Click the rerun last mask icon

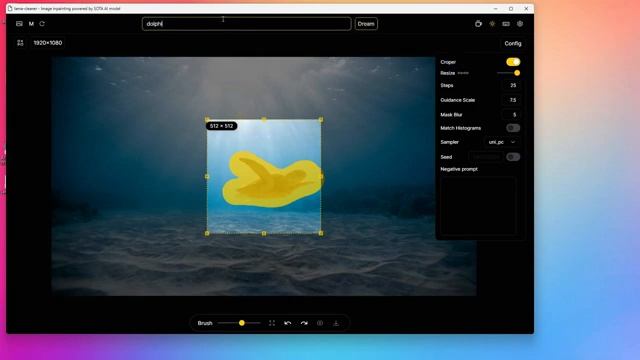point(42,24)
